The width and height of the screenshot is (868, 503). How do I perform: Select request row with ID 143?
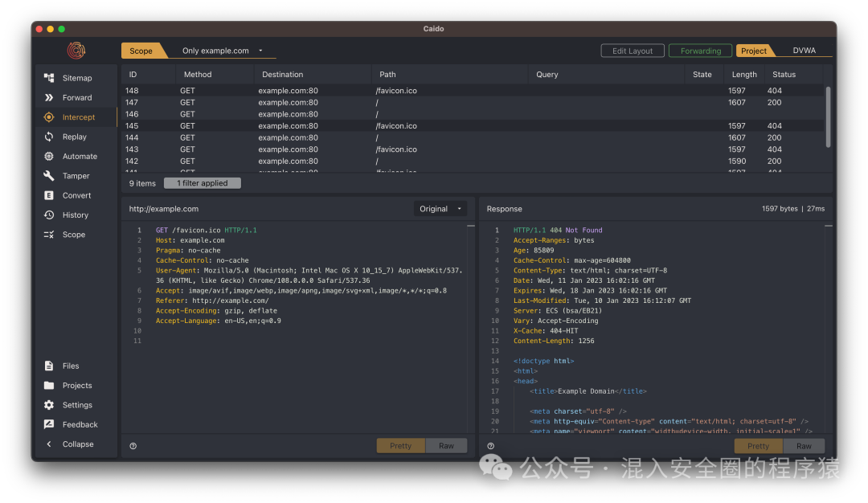(473, 149)
